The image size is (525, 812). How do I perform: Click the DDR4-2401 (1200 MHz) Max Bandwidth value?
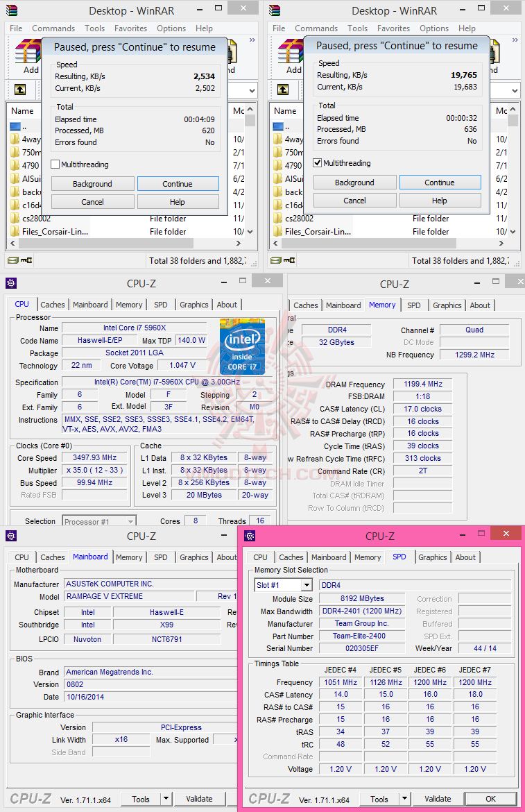click(x=362, y=611)
